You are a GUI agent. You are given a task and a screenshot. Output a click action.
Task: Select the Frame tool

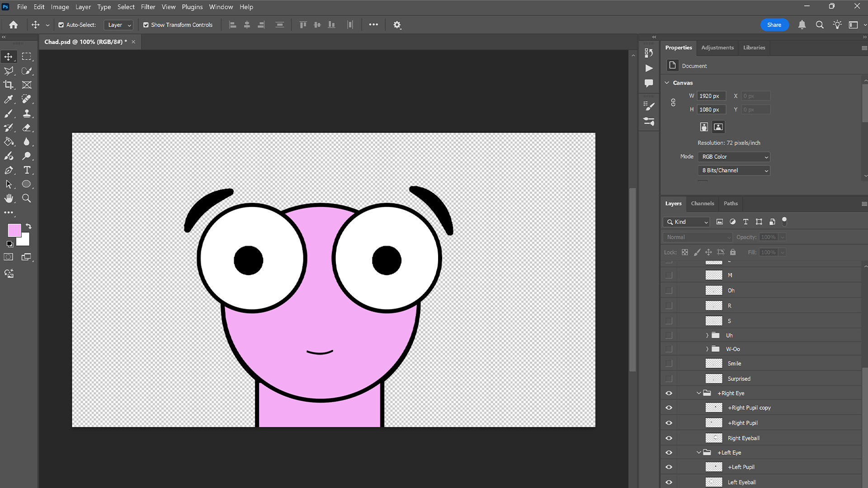pyautogui.click(x=27, y=85)
